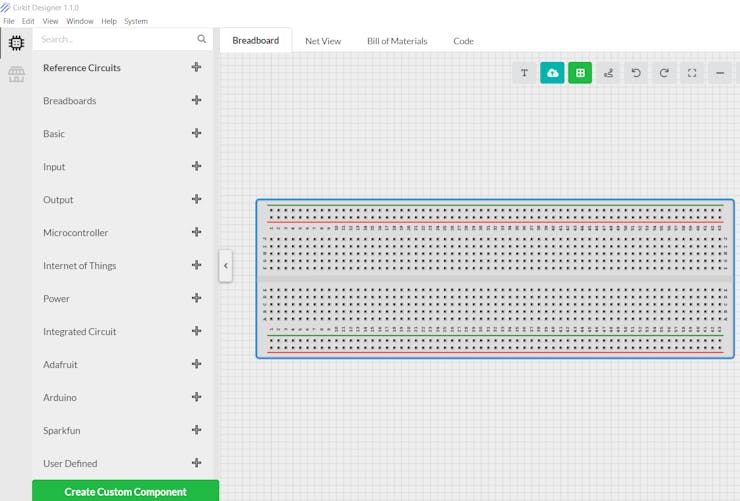Click the cloud upload toolbar button

point(552,73)
